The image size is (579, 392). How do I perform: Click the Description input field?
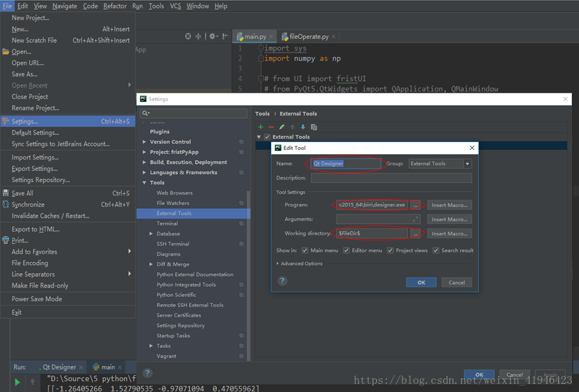391,178
